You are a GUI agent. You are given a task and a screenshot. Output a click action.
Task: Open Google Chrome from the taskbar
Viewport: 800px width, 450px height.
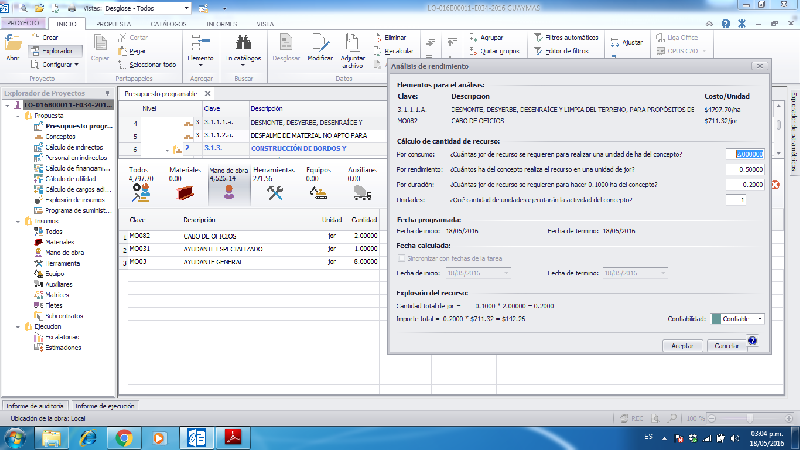coord(124,437)
